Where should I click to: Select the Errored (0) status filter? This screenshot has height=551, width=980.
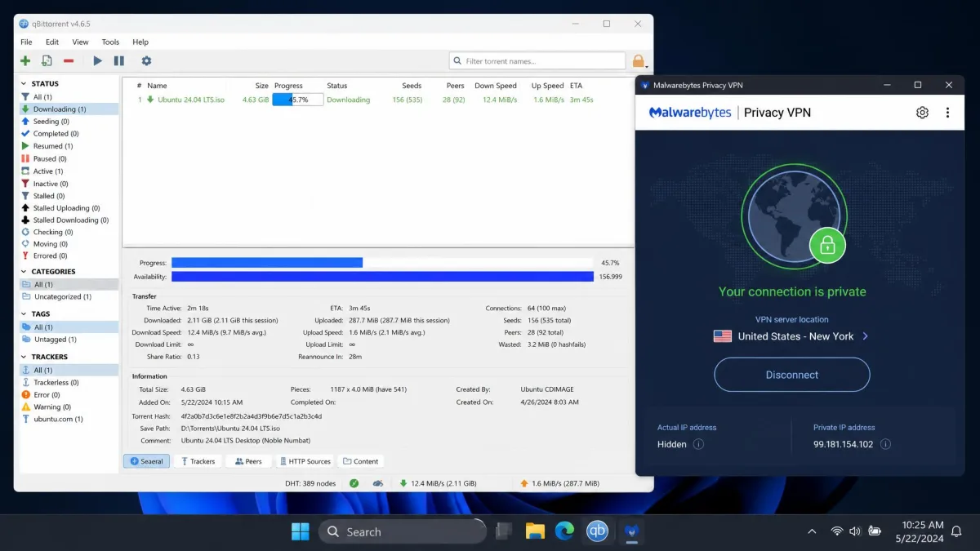[70, 256]
